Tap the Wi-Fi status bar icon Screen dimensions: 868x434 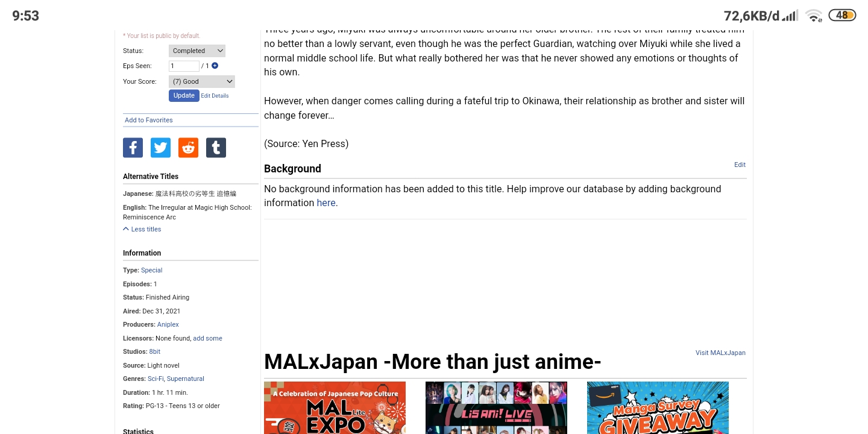coord(814,16)
